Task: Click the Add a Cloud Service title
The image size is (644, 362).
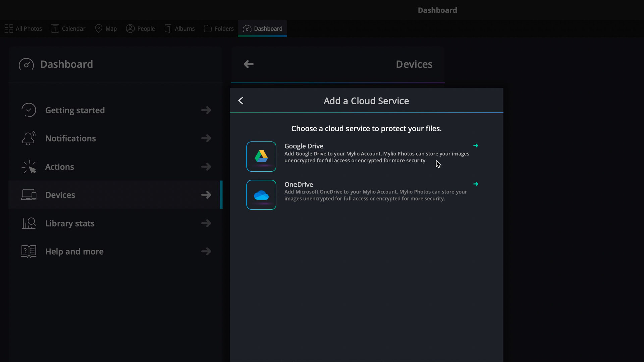Action: pyautogui.click(x=366, y=101)
